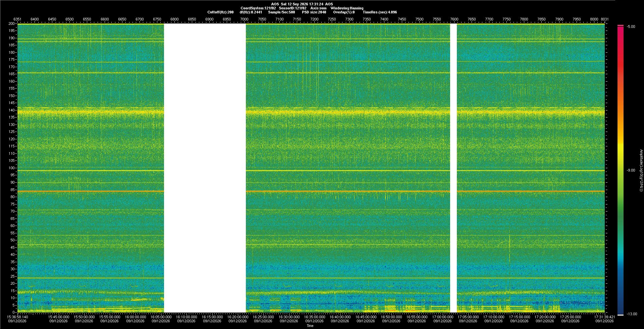
Task: Click the PSD size:2048 header text
Action: (314, 12)
